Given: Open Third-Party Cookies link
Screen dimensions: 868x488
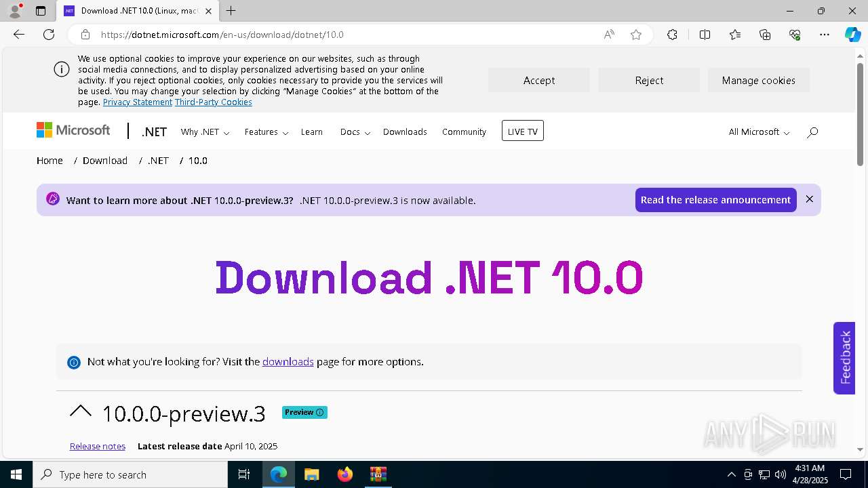Looking at the screenshot, I should coord(214,102).
